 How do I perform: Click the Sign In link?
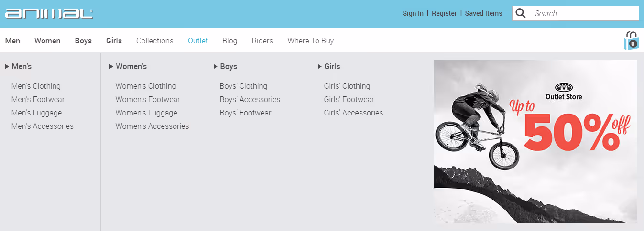point(413,13)
